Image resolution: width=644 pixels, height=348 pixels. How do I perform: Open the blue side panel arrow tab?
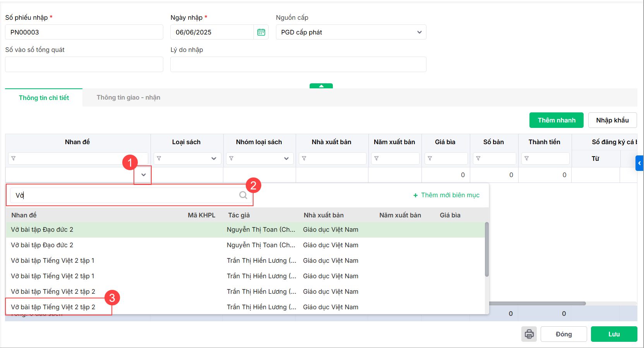[x=639, y=163]
